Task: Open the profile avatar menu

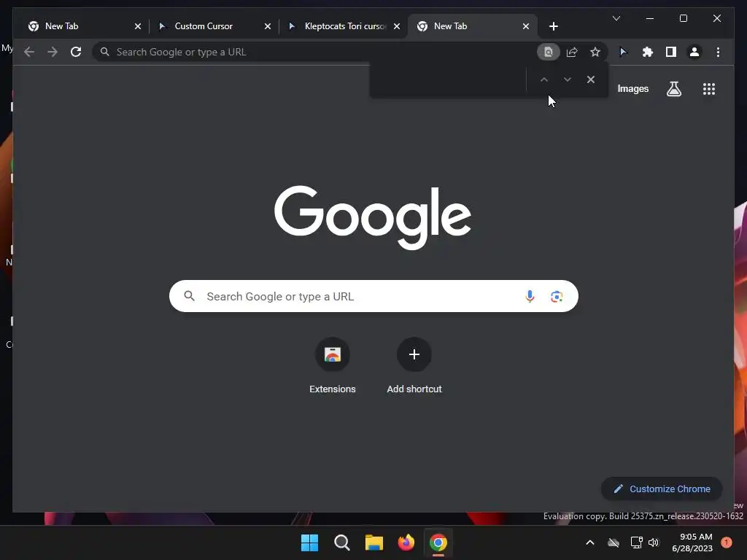Action: tap(694, 52)
